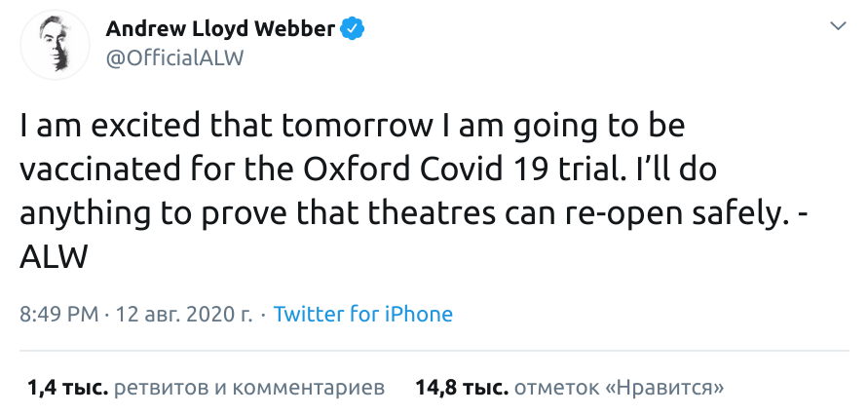The height and width of the screenshot is (415, 868).
Task: Click the 14,8 тыс. likes count
Action: [x=462, y=388]
